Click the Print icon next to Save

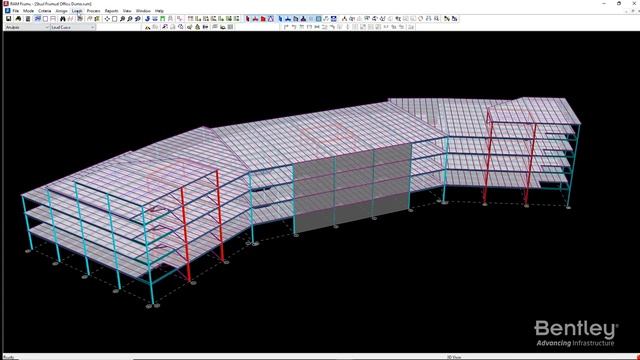click(18, 19)
